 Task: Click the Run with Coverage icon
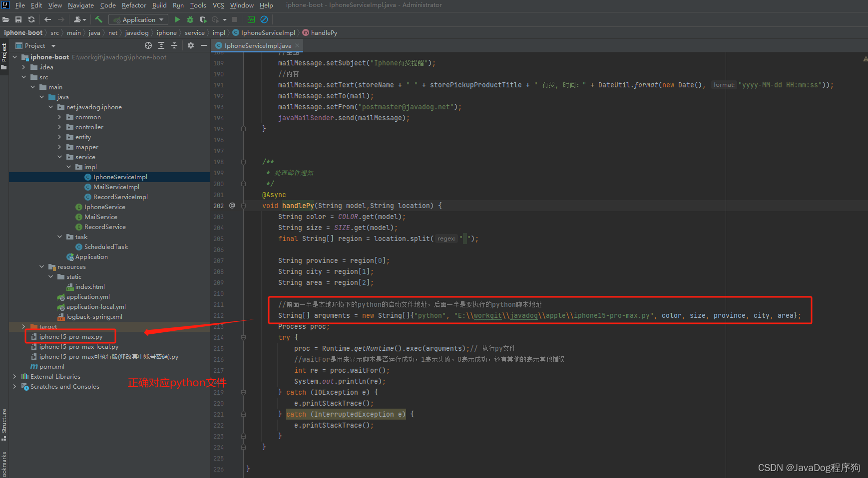(x=203, y=19)
